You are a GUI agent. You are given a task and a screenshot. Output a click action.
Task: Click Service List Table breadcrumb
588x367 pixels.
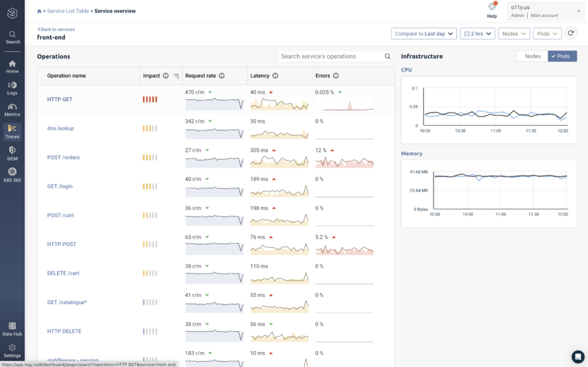[67, 11]
